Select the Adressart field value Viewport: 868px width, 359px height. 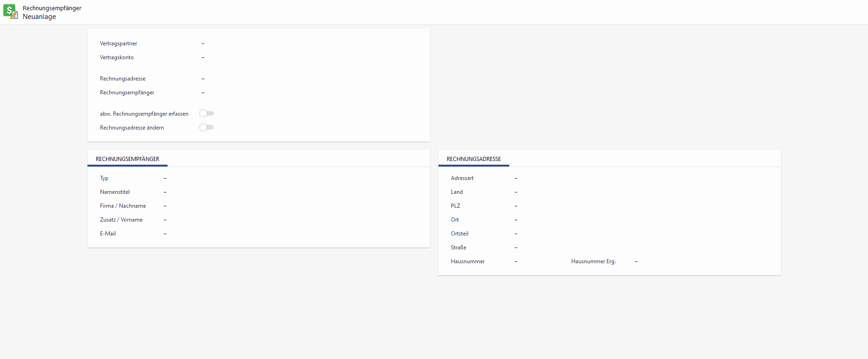tap(516, 178)
